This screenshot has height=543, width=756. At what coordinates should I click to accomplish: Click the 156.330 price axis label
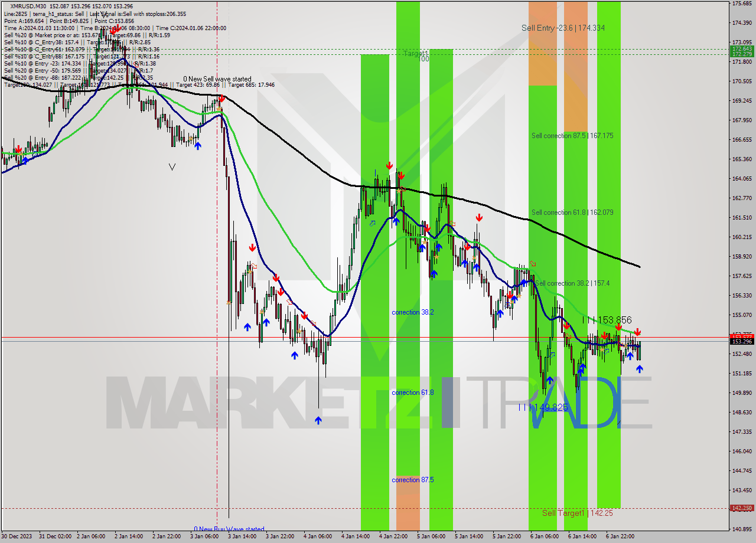click(742, 295)
